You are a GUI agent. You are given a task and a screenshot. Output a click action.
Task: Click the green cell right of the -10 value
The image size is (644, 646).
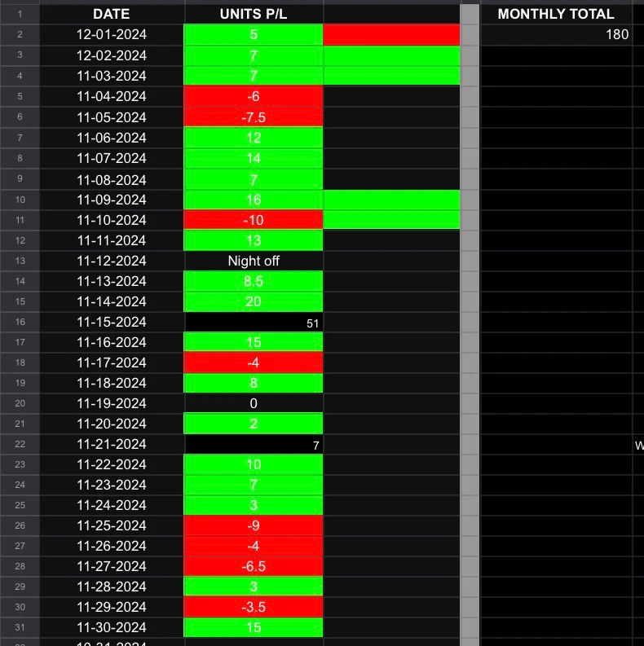[391, 220]
